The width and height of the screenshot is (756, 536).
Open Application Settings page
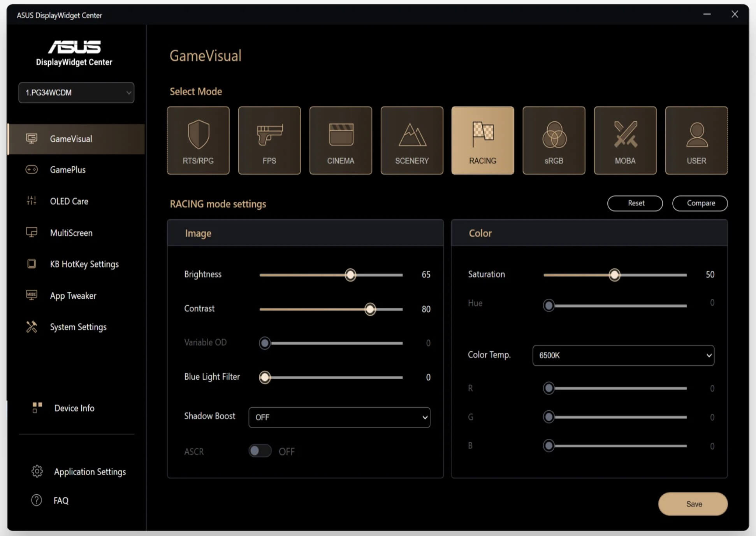(90, 472)
